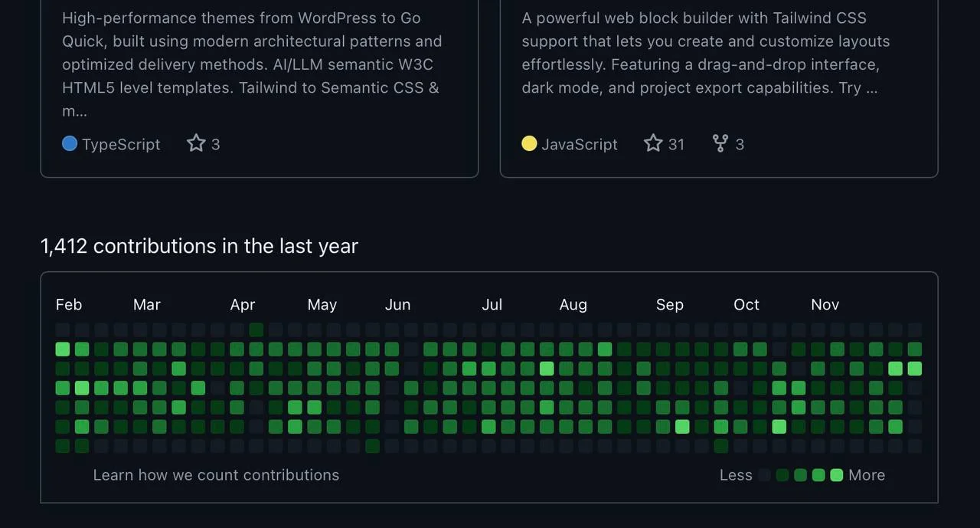Click the Aug month label
The image size is (980, 528).
(573, 305)
